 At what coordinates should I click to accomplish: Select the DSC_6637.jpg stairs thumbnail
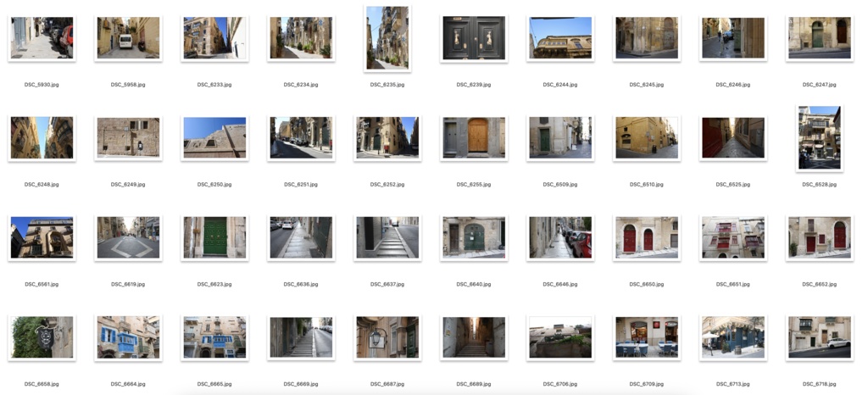(387, 237)
